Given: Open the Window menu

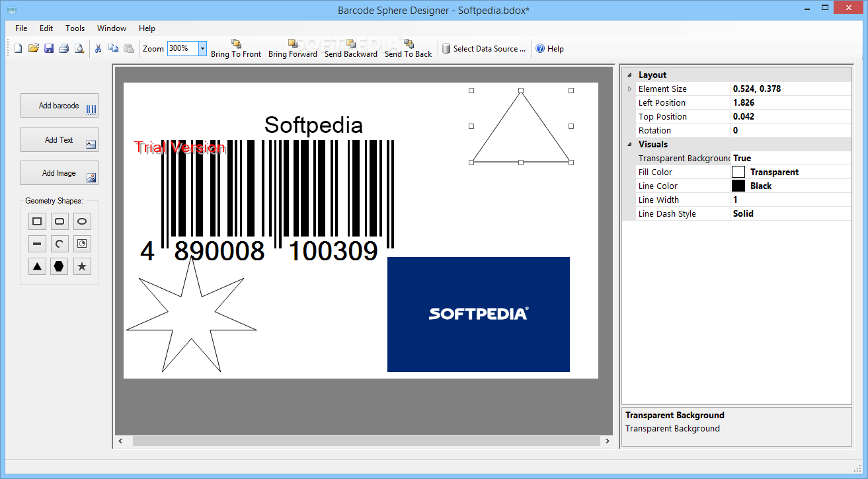Looking at the screenshot, I should [x=112, y=28].
